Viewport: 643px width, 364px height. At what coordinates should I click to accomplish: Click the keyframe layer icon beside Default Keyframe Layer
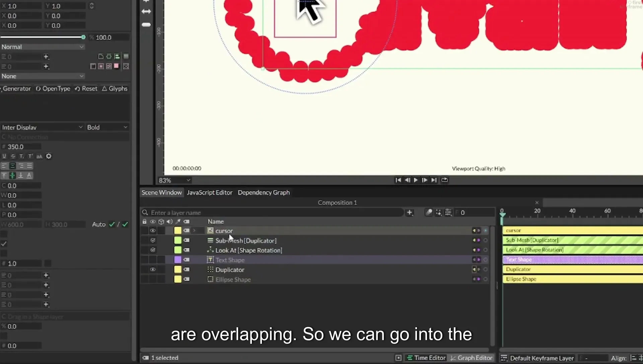click(x=504, y=358)
